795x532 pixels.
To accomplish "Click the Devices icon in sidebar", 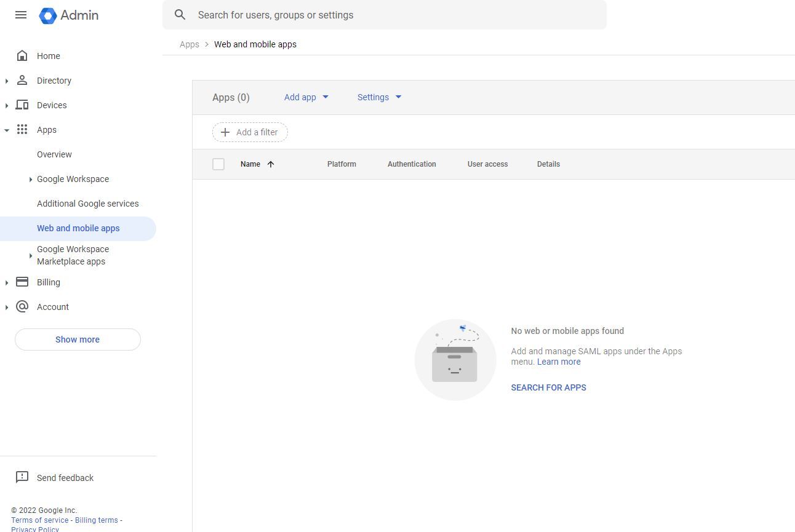I will click(22, 105).
